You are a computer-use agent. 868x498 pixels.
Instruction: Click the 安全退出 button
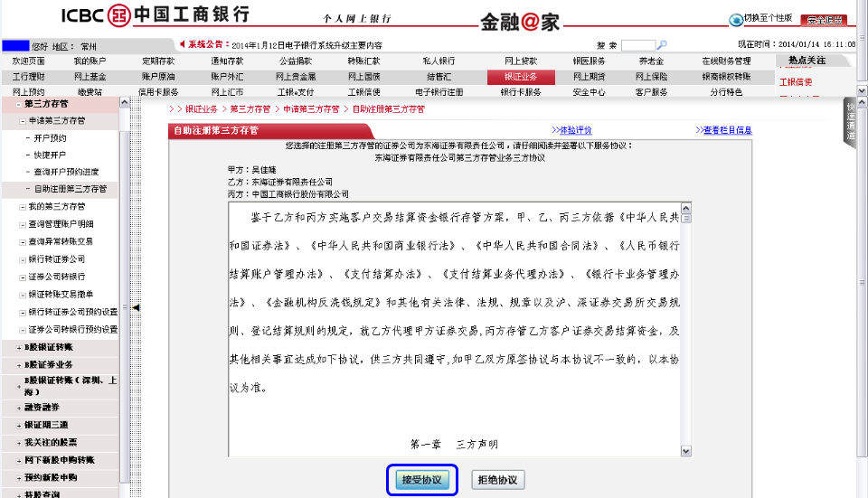[825, 21]
